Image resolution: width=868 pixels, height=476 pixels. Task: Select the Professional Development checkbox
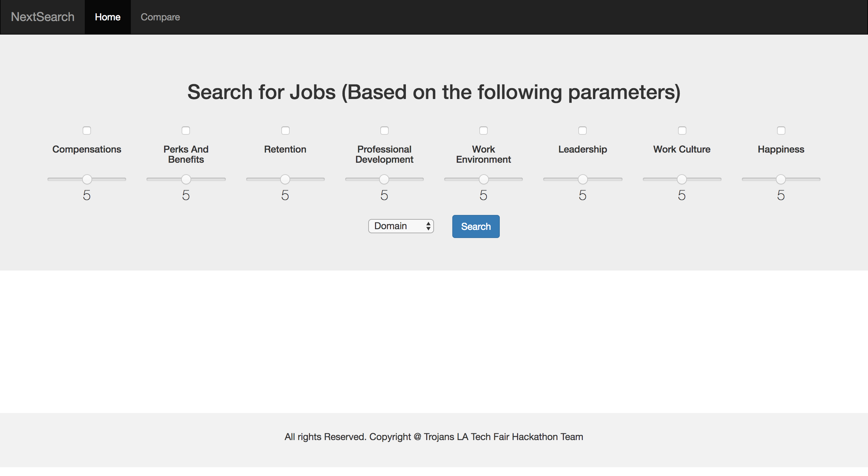click(x=384, y=131)
